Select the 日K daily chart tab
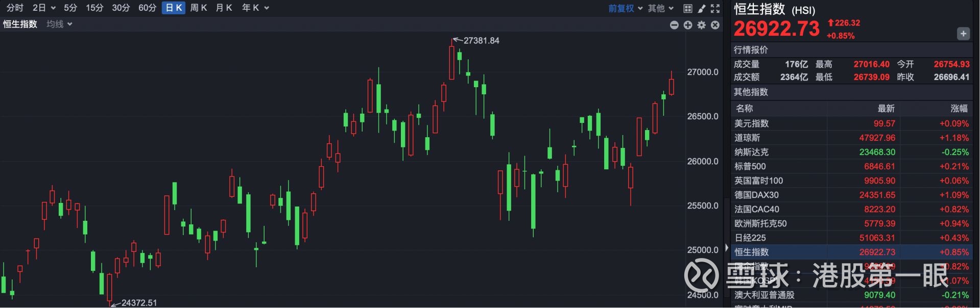 (x=174, y=8)
